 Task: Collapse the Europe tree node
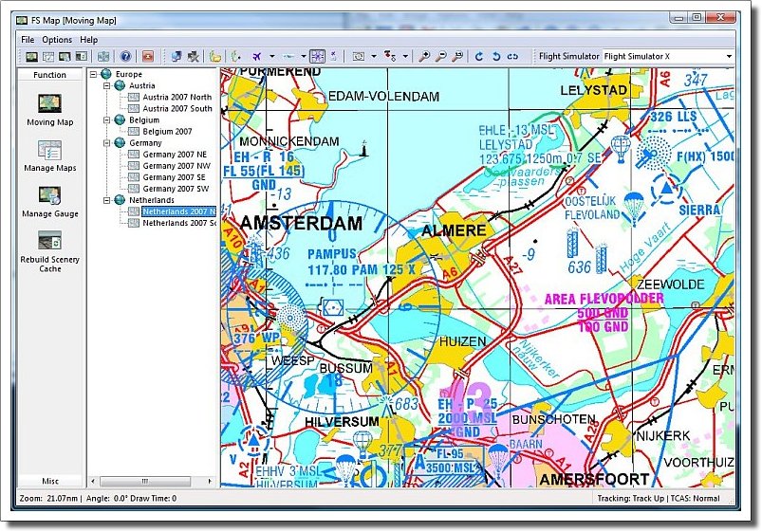[x=94, y=74]
